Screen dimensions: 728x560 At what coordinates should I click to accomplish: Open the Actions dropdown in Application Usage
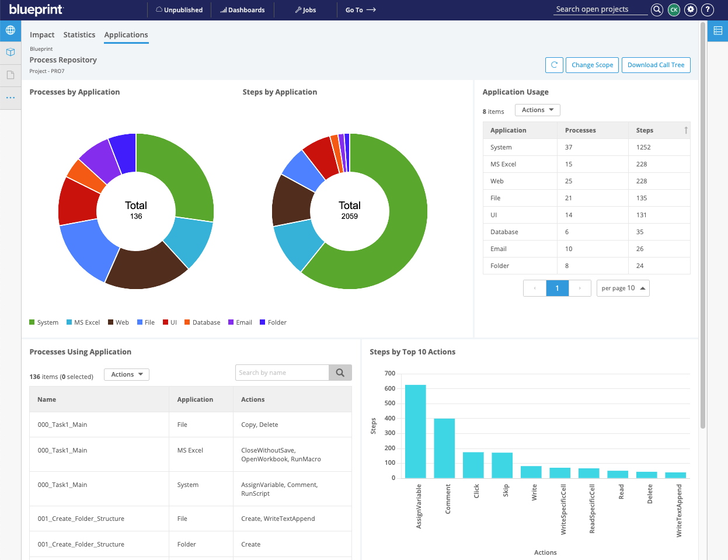point(537,110)
